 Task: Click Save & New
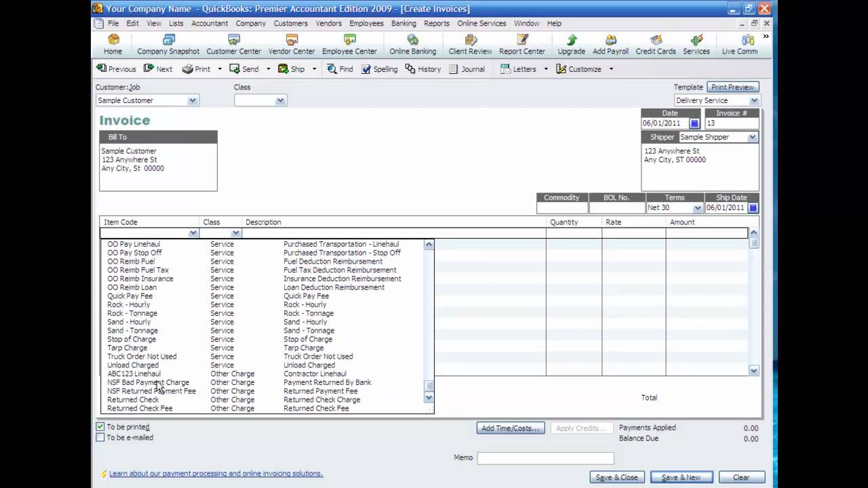click(681, 477)
